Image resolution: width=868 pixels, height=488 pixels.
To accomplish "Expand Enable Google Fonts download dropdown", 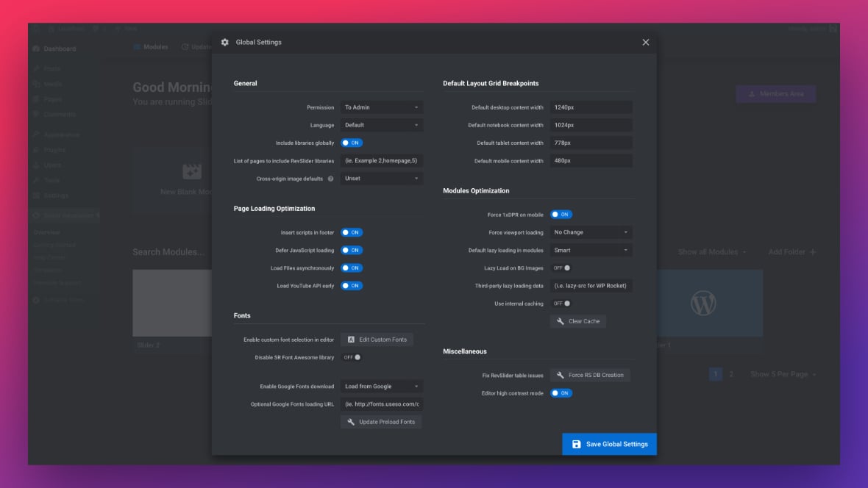I will coord(382,386).
